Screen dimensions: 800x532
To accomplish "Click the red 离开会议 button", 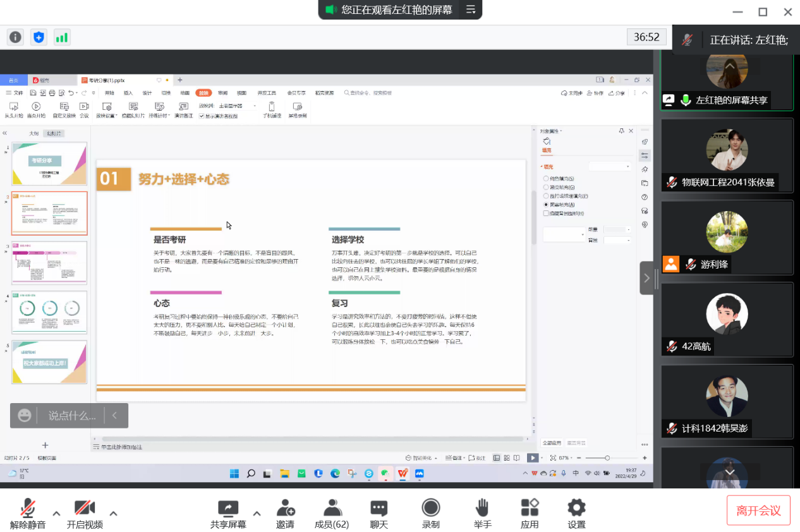I will (x=758, y=511).
